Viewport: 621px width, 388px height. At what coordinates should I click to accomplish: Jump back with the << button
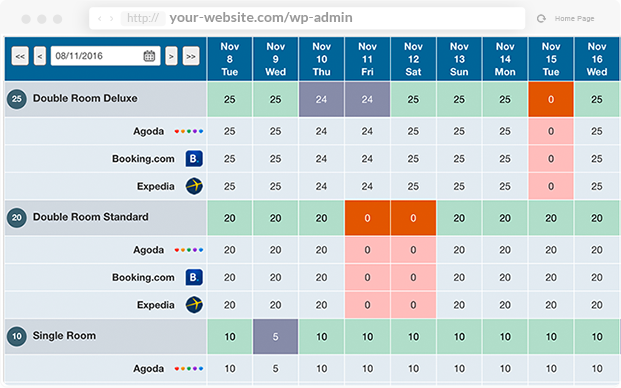[x=20, y=56]
